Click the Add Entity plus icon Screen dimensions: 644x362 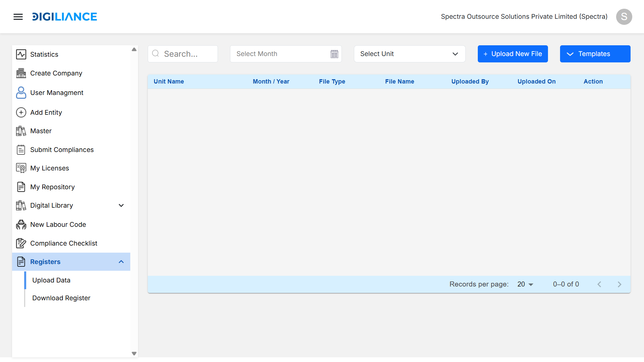coord(21,112)
